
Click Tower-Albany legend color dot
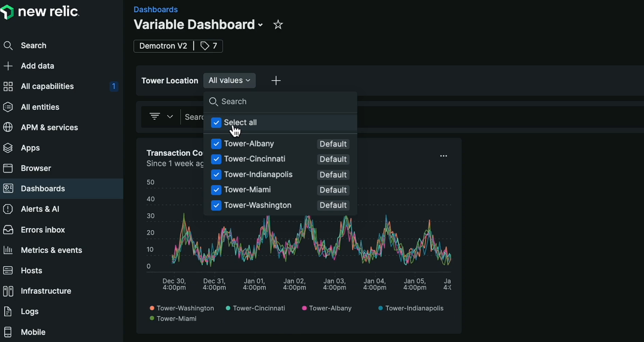click(x=304, y=308)
